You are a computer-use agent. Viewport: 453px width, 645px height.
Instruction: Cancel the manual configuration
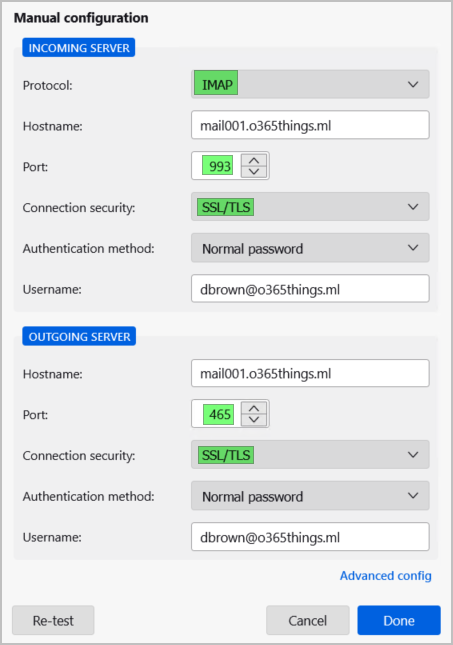[x=308, y=620]
